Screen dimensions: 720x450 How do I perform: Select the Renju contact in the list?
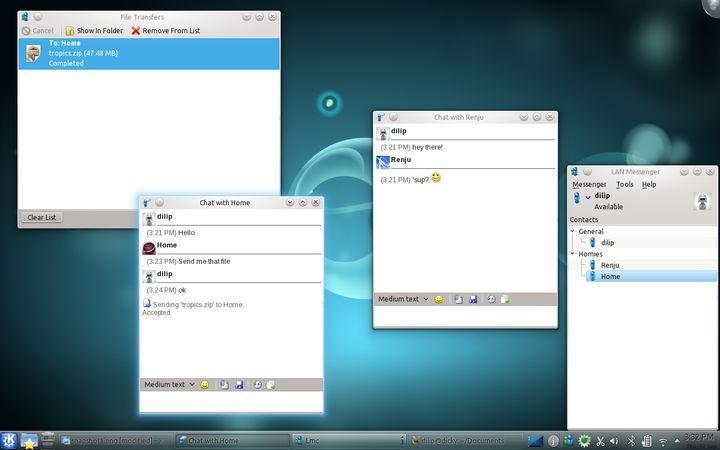click(610, 265)
